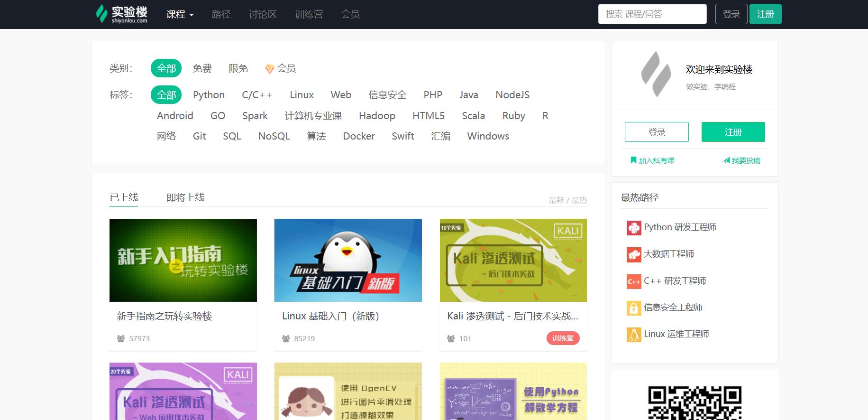The width and height of the screenshot is (868, 420).
Task: Filter courses by Spark tag
Action: pyautogui.click(x=255, y=116)
